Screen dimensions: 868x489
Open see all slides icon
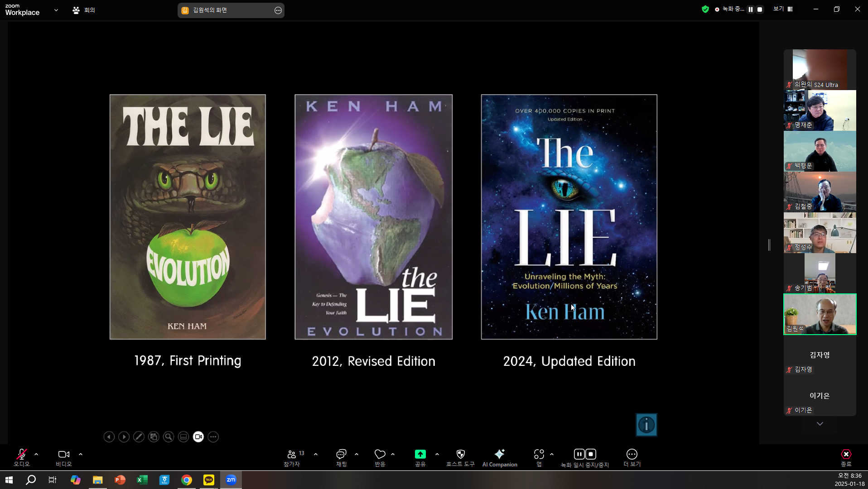point(154,437)
